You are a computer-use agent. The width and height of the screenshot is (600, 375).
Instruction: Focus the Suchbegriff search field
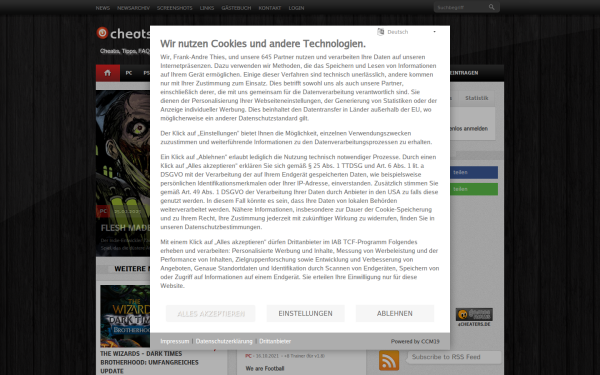coord(461,7)
